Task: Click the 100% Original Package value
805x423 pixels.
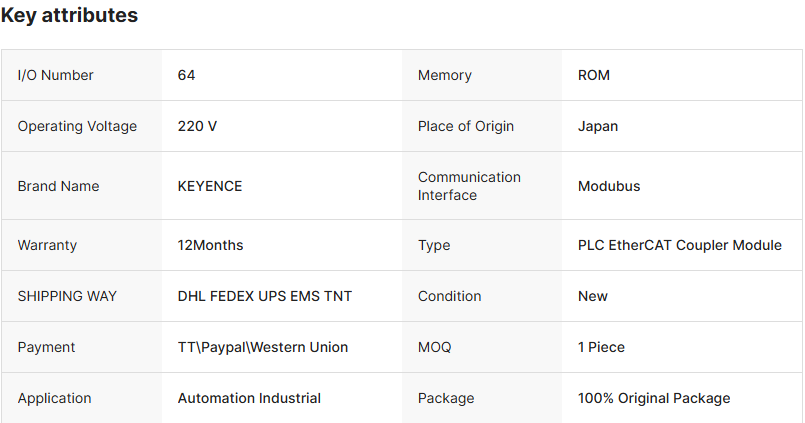Action: 654,398
